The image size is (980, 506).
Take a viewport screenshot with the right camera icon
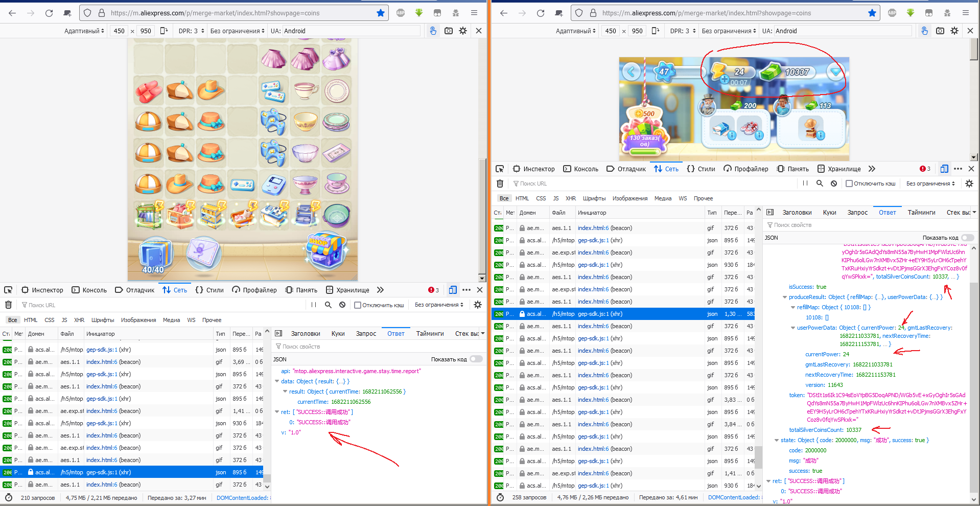tap(940, 31)
